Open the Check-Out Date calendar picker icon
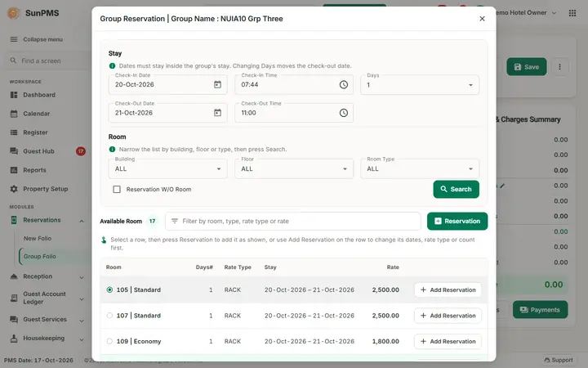This screenshot has height=368, width=588. (x=217, y=113)
